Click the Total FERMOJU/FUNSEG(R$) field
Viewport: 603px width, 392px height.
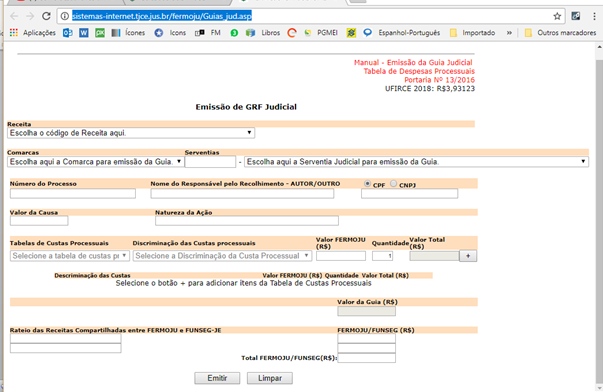[x=366, y=358]
